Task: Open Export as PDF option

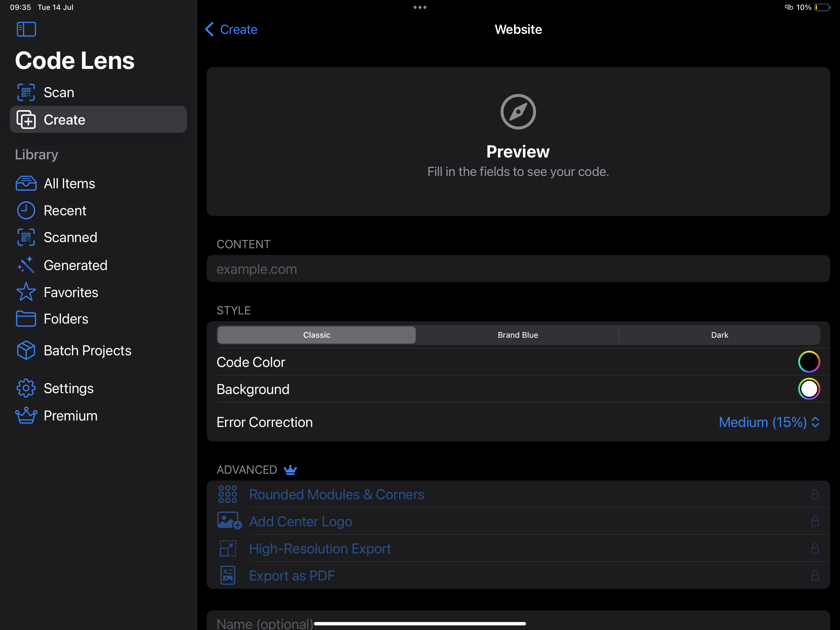Action: click(518, 575)
